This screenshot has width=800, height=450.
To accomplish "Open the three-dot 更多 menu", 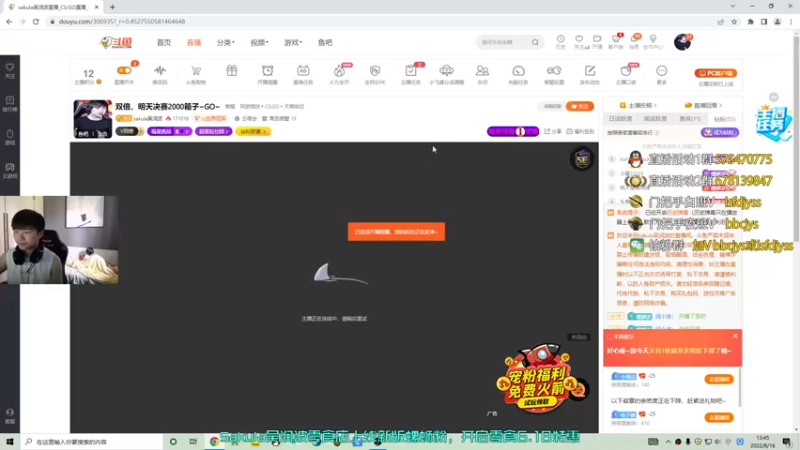I will click(x=662, y=73).
